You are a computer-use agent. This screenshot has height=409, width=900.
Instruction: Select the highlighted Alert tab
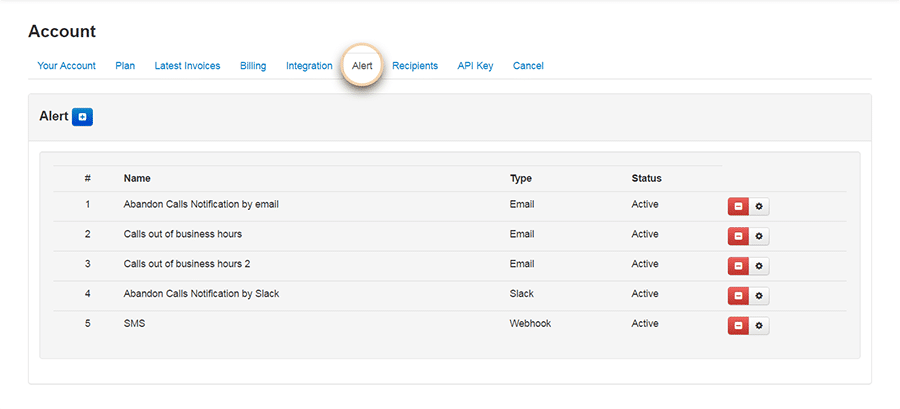pyautogui.click(x=362, y=66)
